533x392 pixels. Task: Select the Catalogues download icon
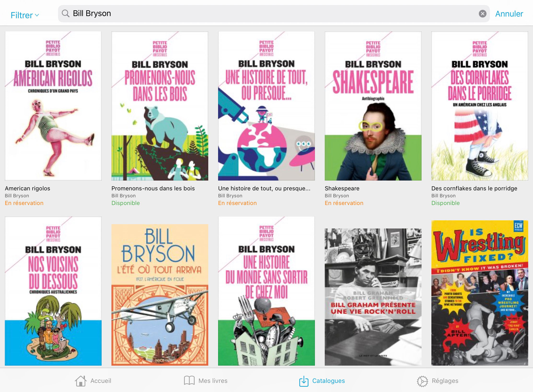tap(304, 381)
